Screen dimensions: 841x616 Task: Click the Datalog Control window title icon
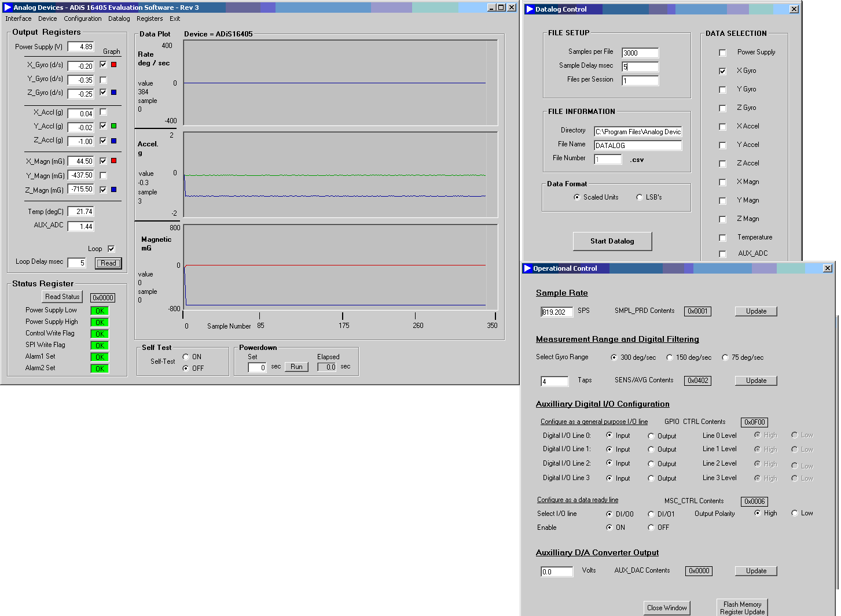pos(529,9)
